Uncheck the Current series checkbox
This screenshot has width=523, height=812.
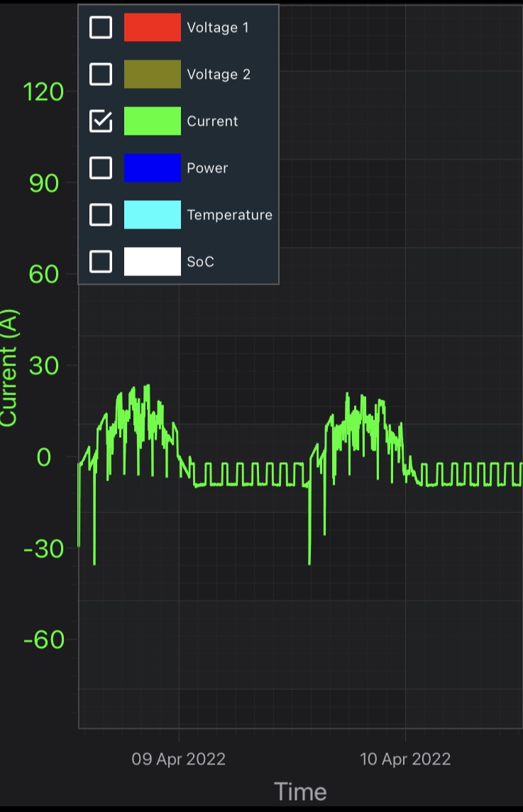coord(101,121)
